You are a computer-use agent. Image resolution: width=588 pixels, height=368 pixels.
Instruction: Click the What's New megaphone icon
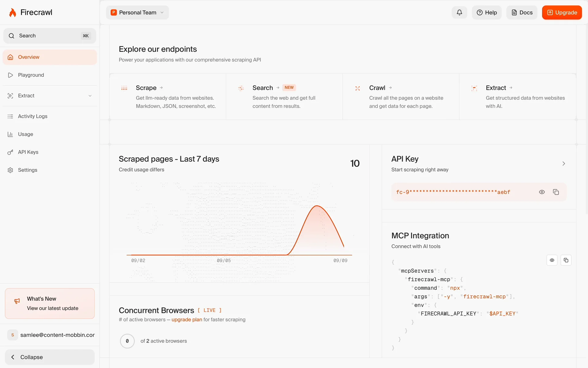pos(17,301)
